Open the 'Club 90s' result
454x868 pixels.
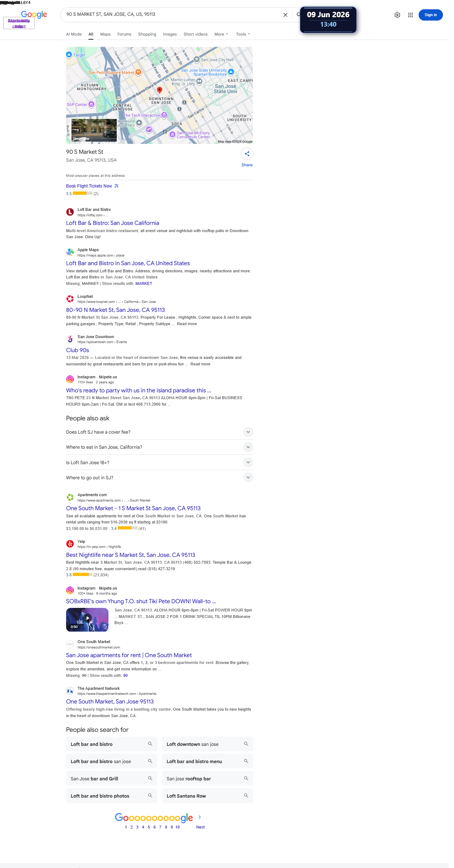(x=78, y=350)
